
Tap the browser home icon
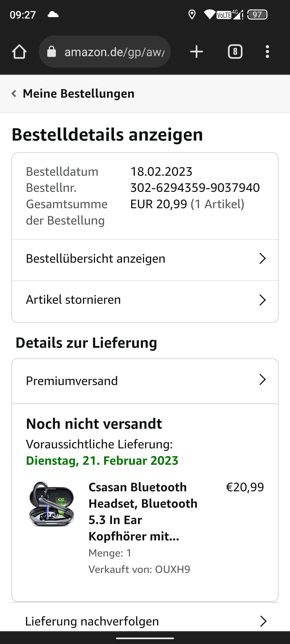[x=19, y=52]
